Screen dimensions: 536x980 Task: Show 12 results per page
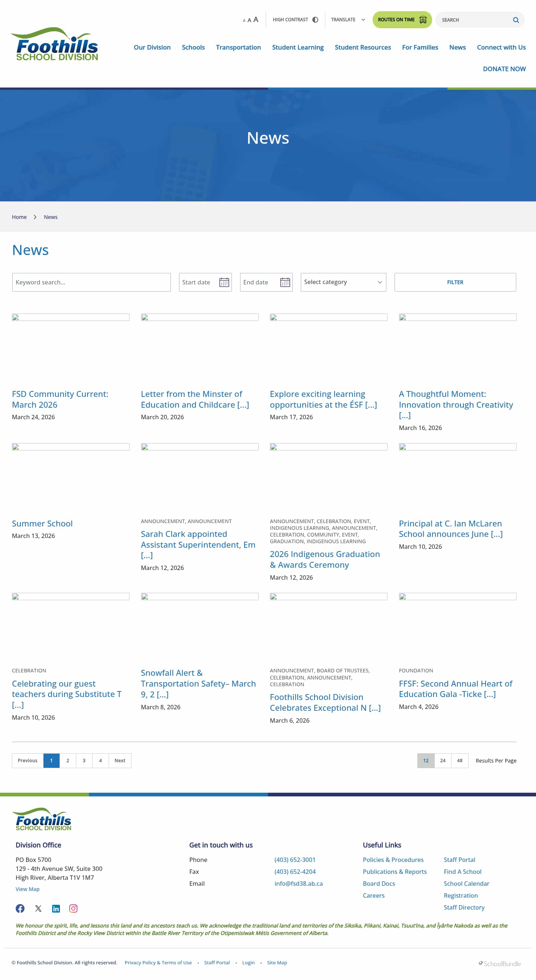pyautogui.click(x=426, y=760)
